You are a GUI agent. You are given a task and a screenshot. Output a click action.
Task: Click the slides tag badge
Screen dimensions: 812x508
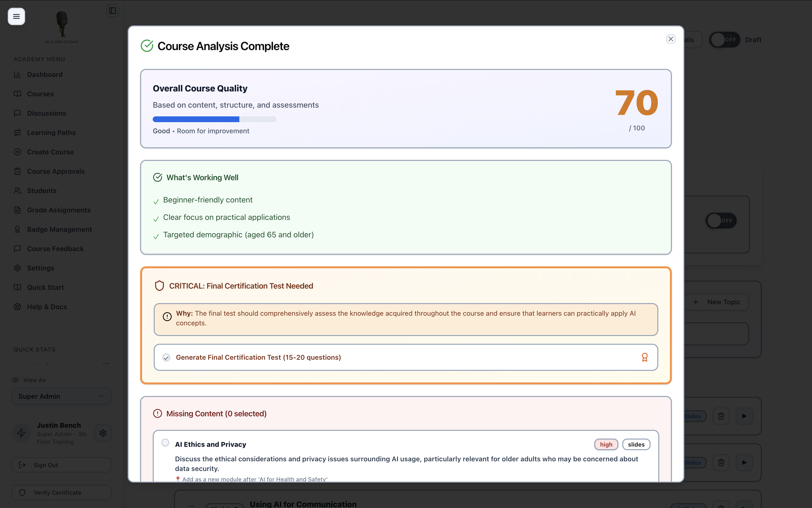pos(636,445)
